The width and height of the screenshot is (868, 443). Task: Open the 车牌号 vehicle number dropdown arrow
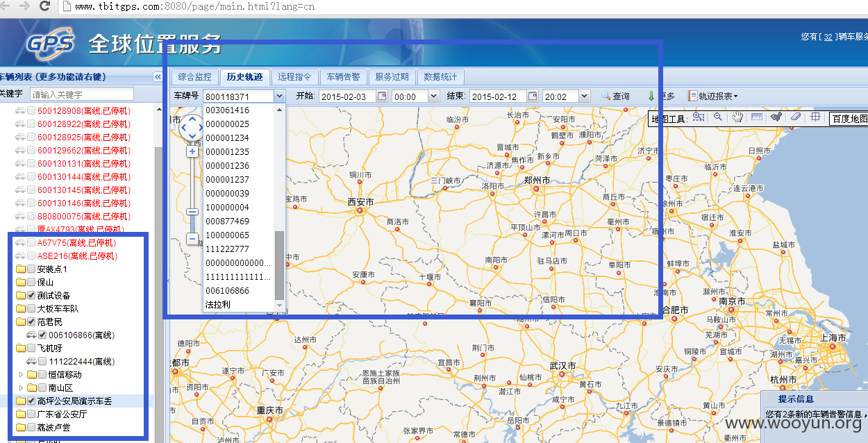point(279,96)
